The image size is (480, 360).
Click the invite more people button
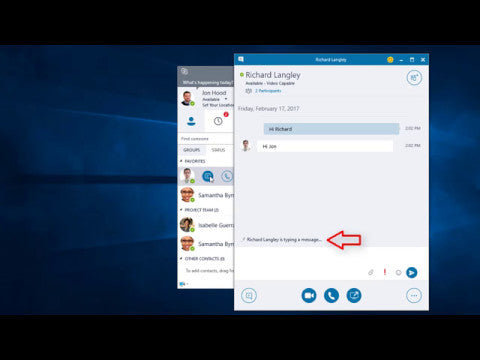tap(414, 78)
